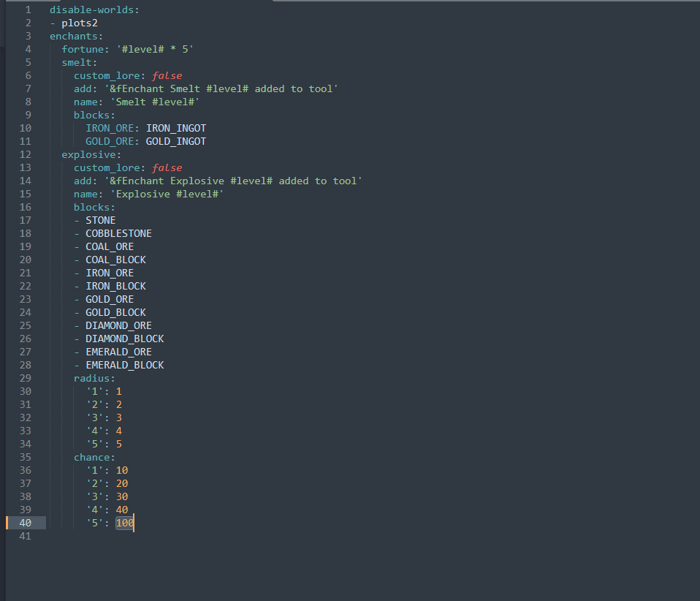700x601 pixels.
Task: Click the empty line 41 number
Action: point(26,536)
